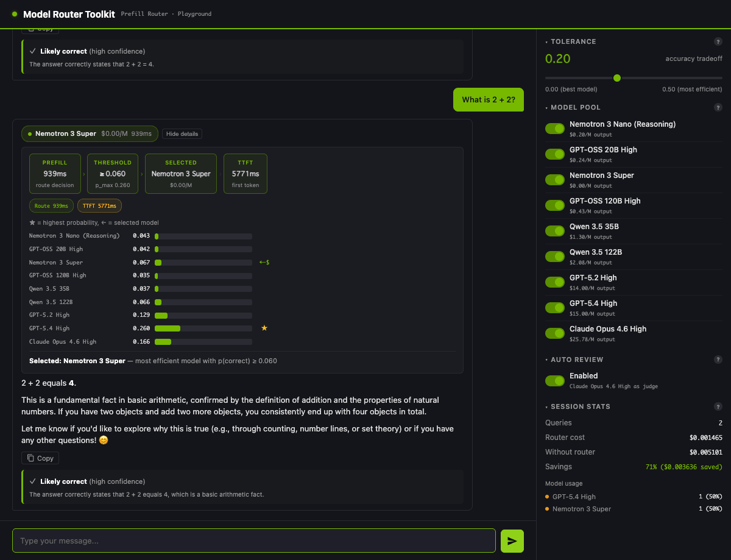
Task: Click the 'Selected: Nemotron 3 Super' summary line
Action: [153, 361]
